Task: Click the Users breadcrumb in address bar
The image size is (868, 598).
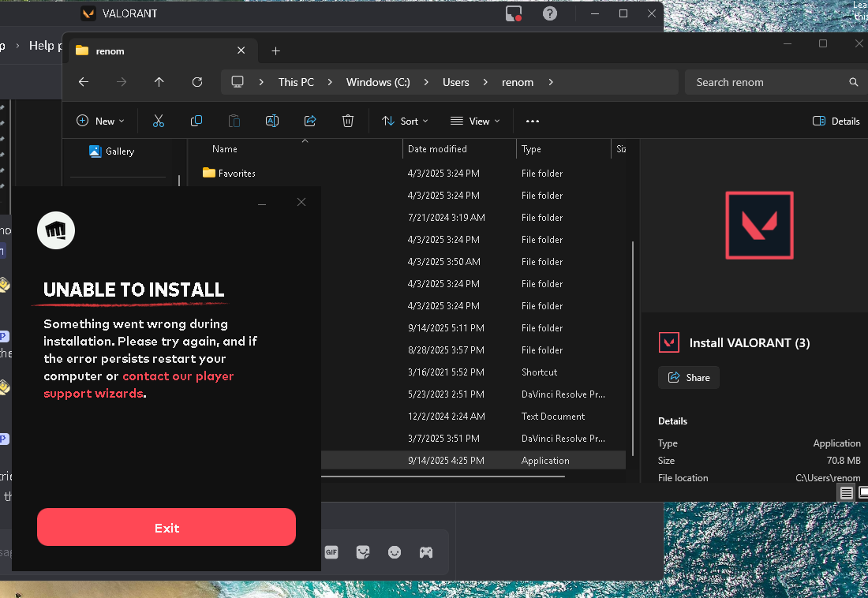Action: click(455, 82)
